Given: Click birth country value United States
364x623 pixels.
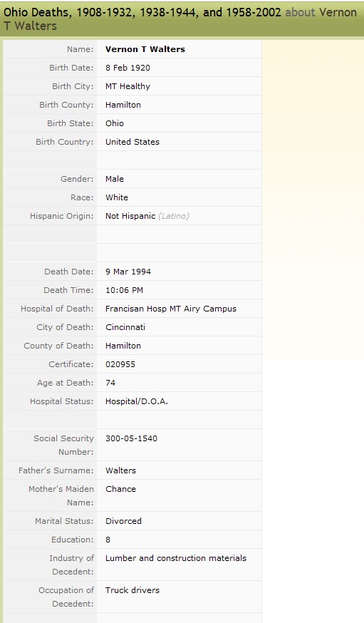Looking at the screenshot, I should 132,142.
